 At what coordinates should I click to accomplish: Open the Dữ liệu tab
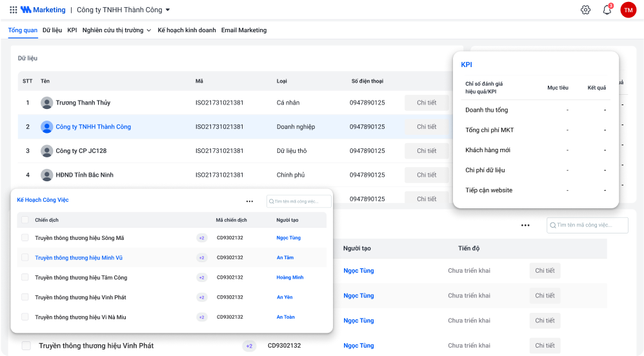(x=52, y=30)
